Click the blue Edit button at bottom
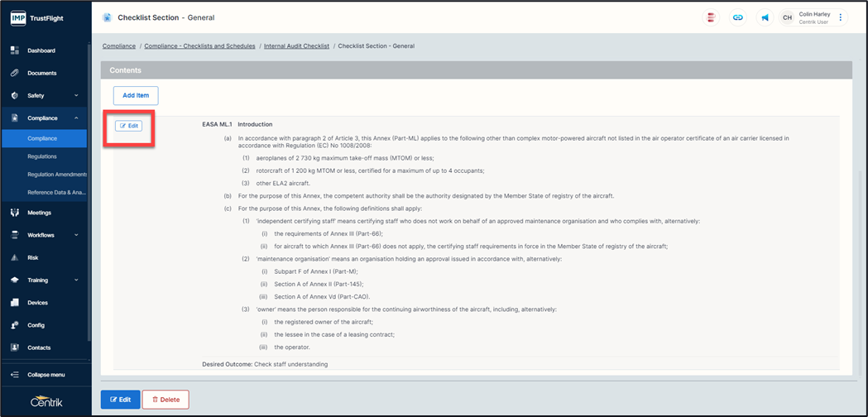The height and width of the screenshot is (417, 868). point(120,400)
